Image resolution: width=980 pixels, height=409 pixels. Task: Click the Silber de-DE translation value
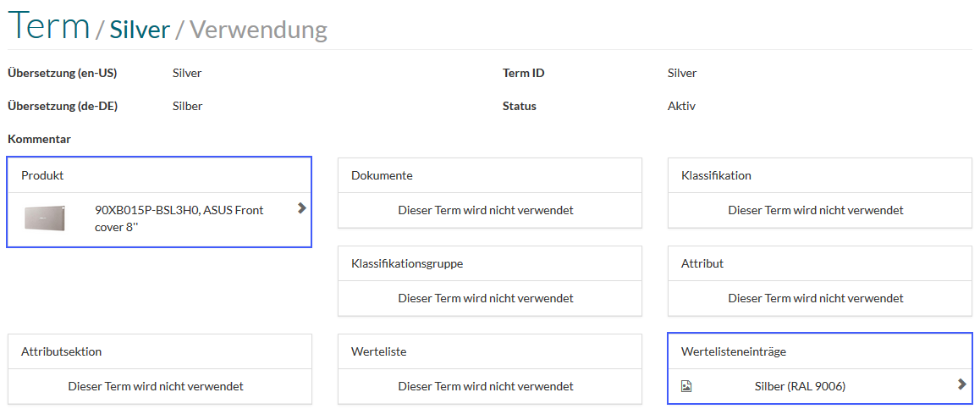(x=187, y=107)
